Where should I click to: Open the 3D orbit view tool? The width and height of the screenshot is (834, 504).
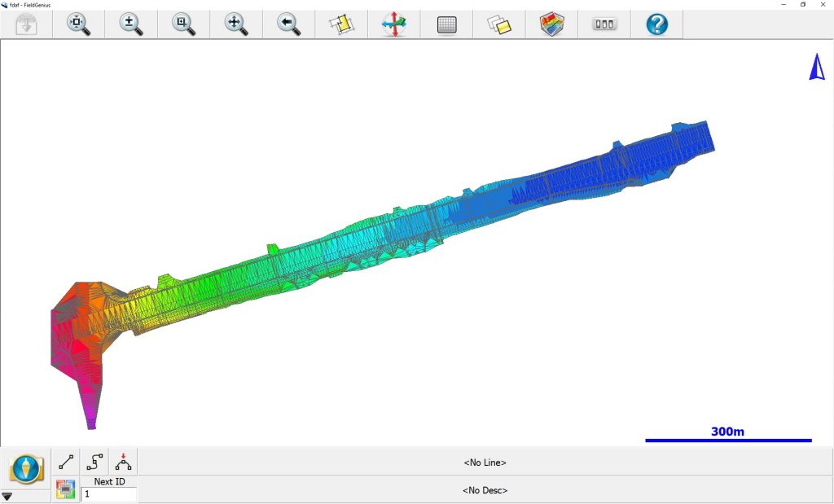(393, 24)
